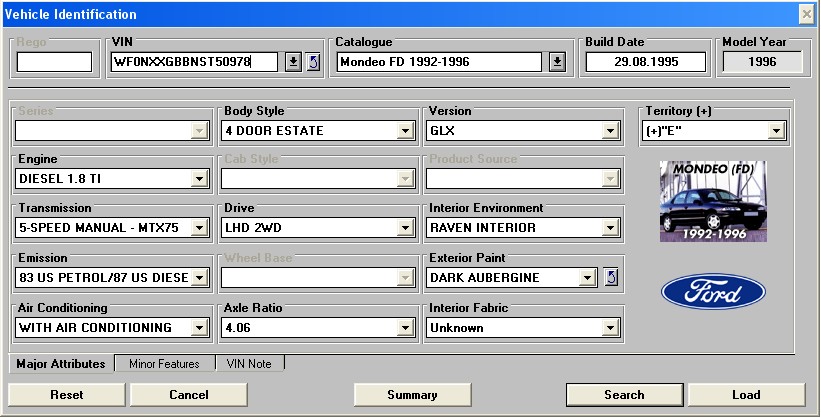Open the Air Conditioning dropdown

coord(199,327)
